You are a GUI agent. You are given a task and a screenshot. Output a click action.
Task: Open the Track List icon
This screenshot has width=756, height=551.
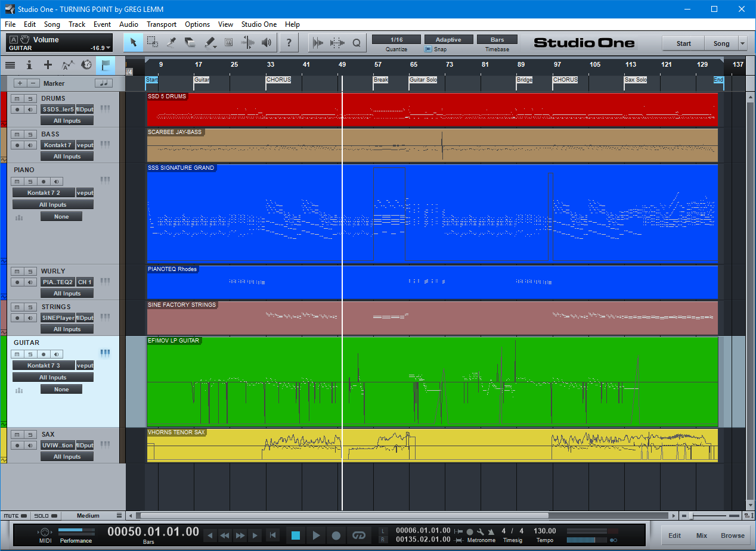point(10,64)
